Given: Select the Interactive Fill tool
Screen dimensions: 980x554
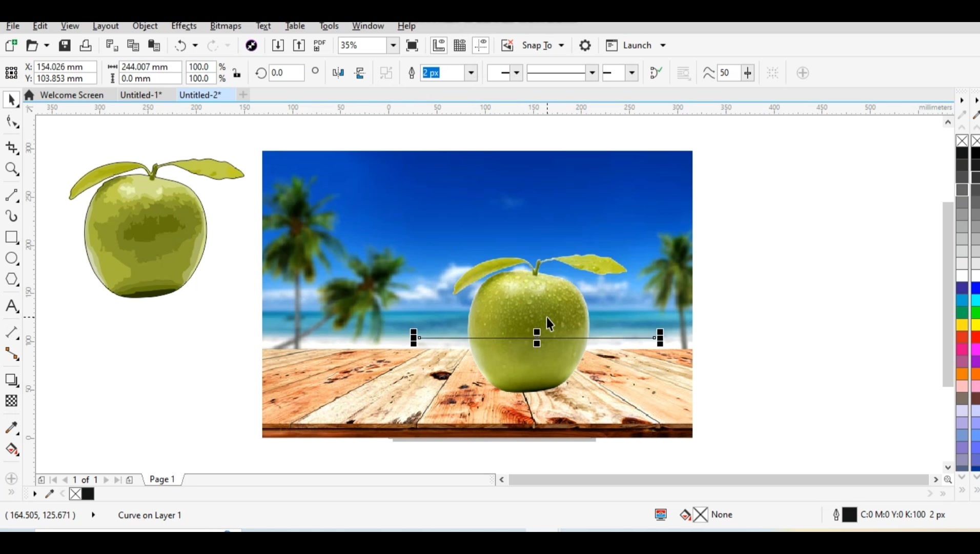Looking at the screenshot, I should click(12, 449).
